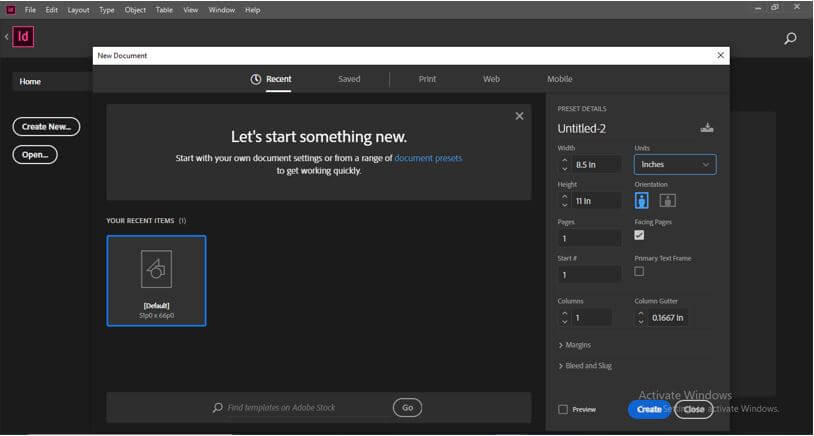Enable the Primary Text Frame checkbox
Screen dimensions: 814x436
tap(639, 271)
